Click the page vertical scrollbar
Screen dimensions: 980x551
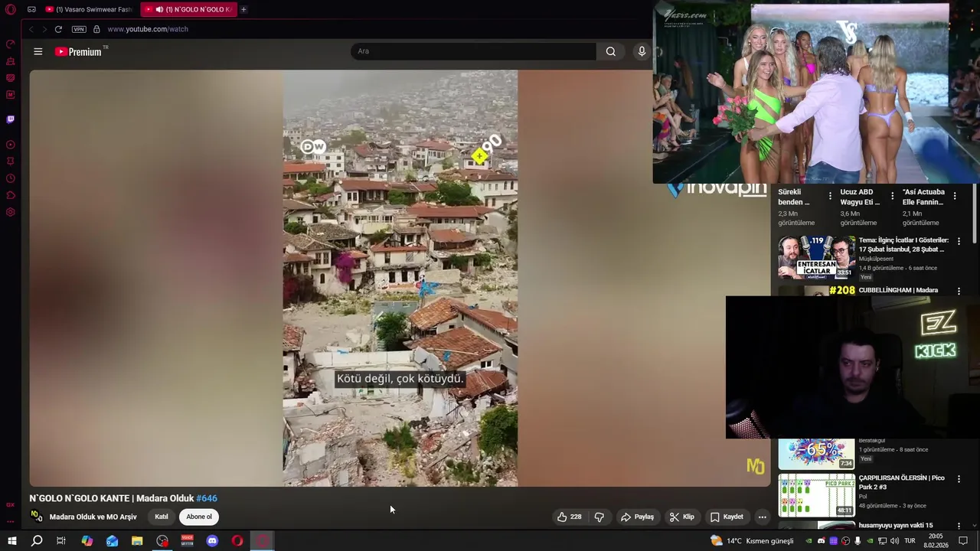pyautogui.click(x=975, y=214)
